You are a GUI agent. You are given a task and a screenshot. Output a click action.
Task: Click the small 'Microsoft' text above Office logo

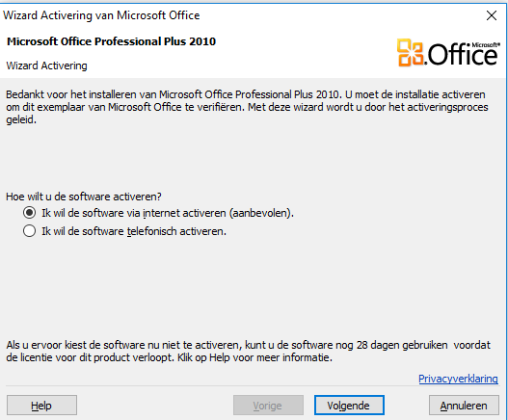click(x=486, y=45)
